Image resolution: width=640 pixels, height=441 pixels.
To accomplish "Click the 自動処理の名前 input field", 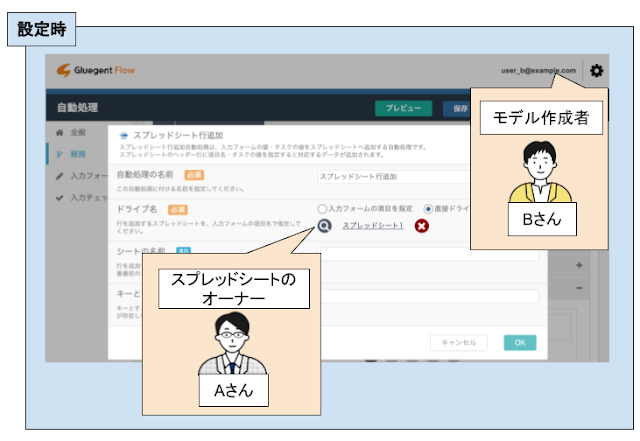I will tap(394, 176).
